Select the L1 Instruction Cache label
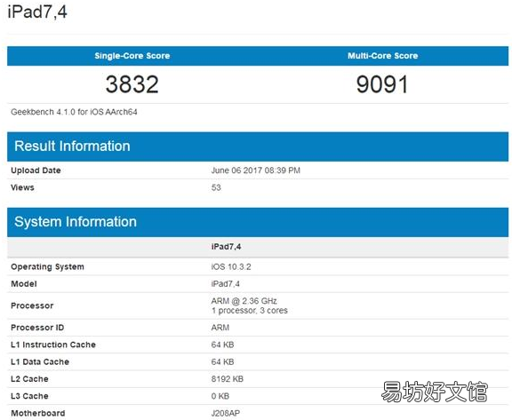Viewport: 512px width, 420px height. (x=53, y=345)
